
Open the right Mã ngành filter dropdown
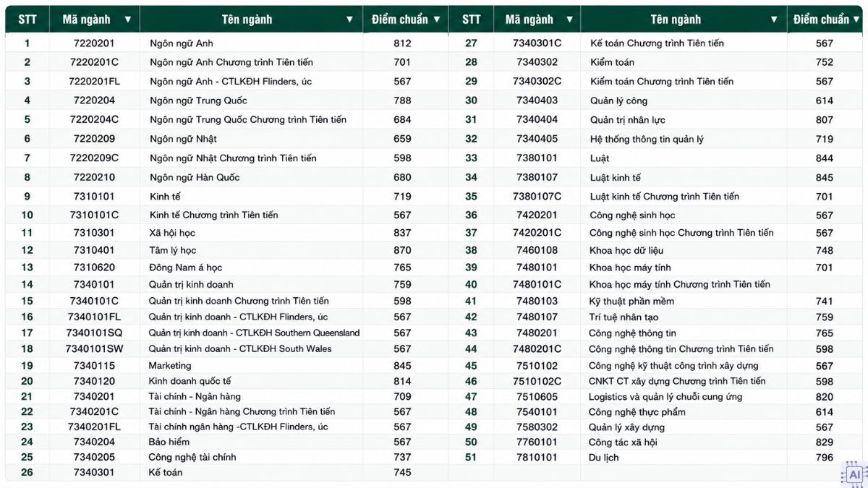click(569, 20)
